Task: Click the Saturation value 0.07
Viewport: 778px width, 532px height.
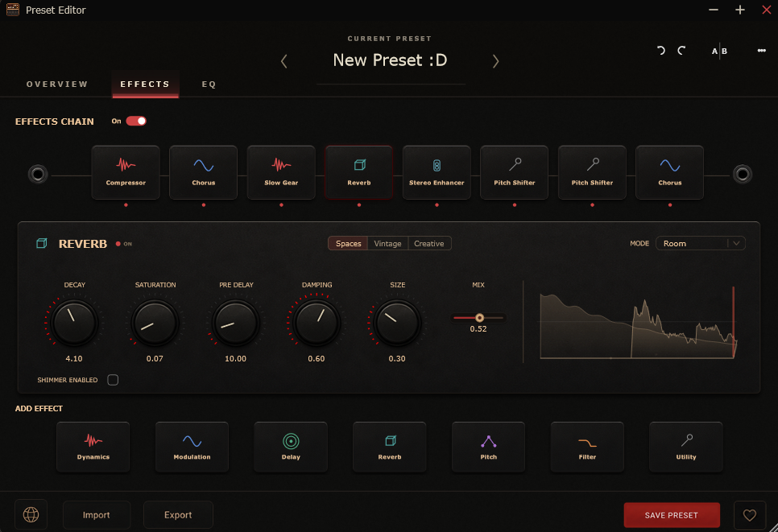Action: [x=155, y=358]
